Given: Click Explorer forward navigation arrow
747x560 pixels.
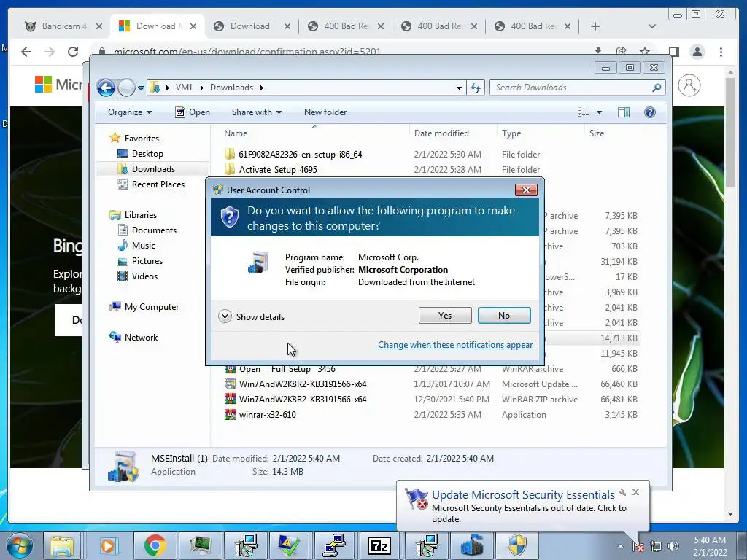Looking at the screenshot, I should pyautogui.click(x=126, y=87).
